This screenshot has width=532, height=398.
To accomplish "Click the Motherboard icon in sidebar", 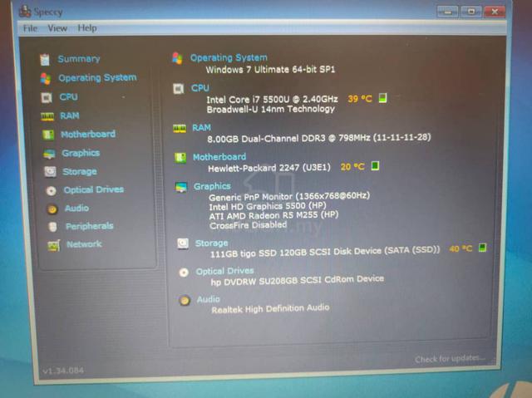I will point(48,135).
